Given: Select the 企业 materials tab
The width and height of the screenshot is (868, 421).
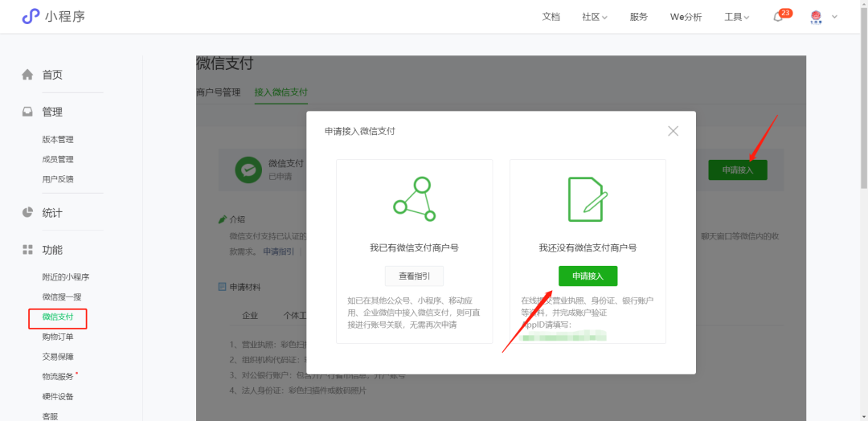Looking at the screenshot, I should [250, 315].
